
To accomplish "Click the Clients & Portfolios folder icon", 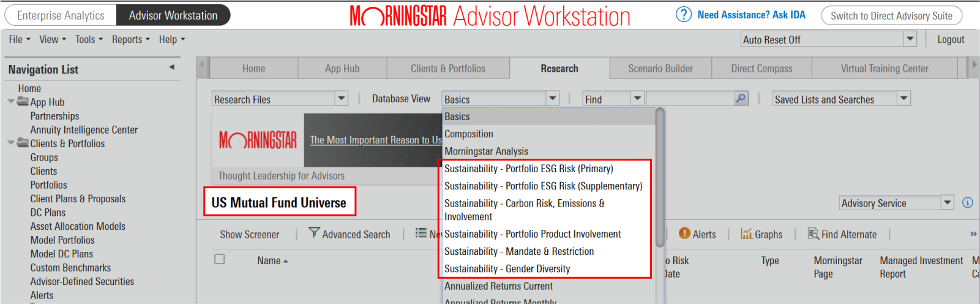I will (23, 143).
